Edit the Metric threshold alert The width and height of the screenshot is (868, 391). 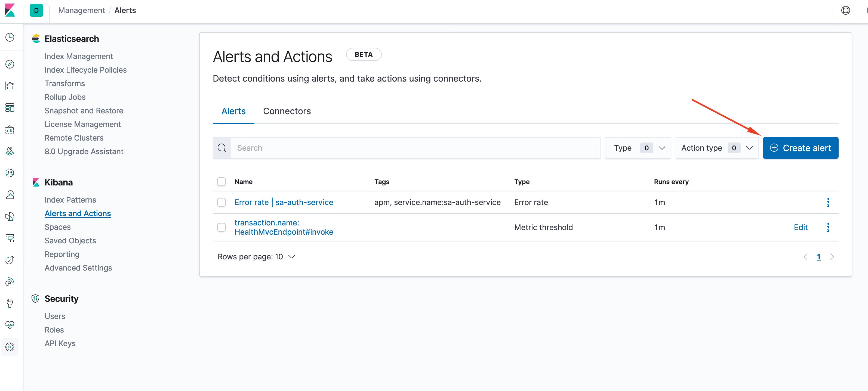click(x=801, y=227)
